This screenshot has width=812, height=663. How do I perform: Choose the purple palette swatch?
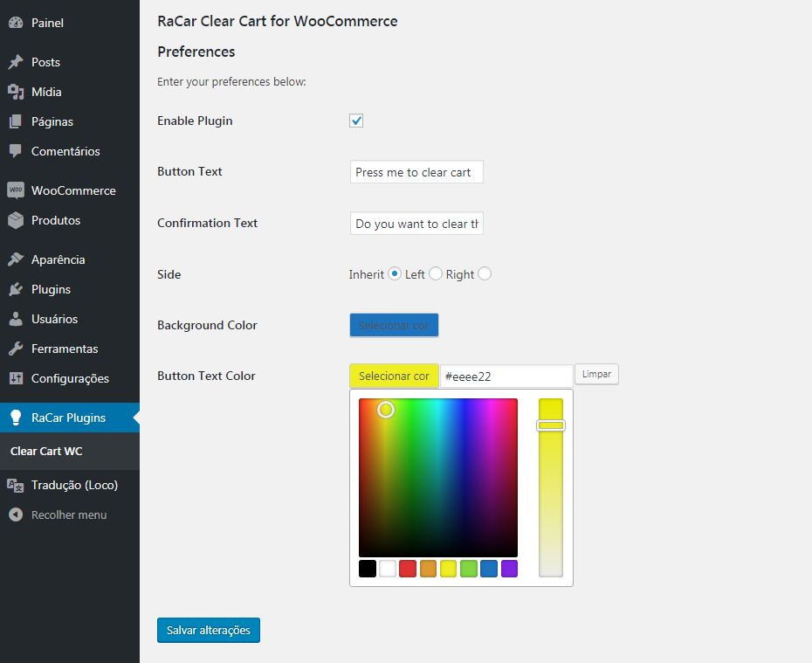pyautogui.click(x=510, y=568)
